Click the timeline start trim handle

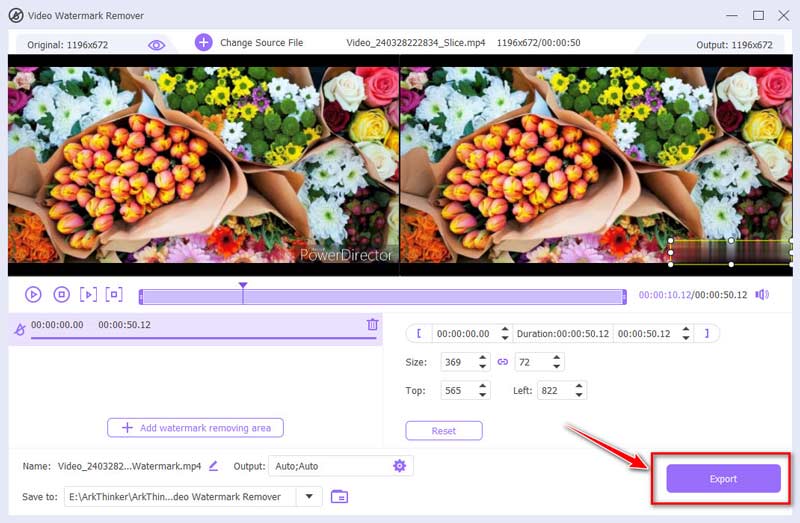click(141, 296)
